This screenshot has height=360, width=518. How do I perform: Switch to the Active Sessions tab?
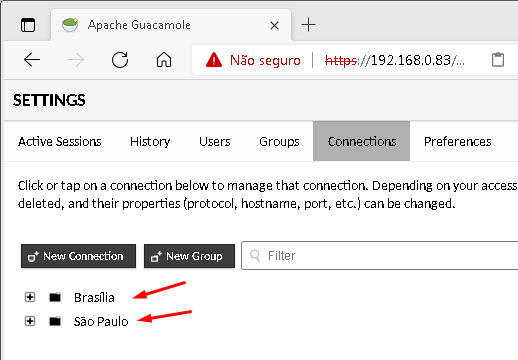[60, 141]
